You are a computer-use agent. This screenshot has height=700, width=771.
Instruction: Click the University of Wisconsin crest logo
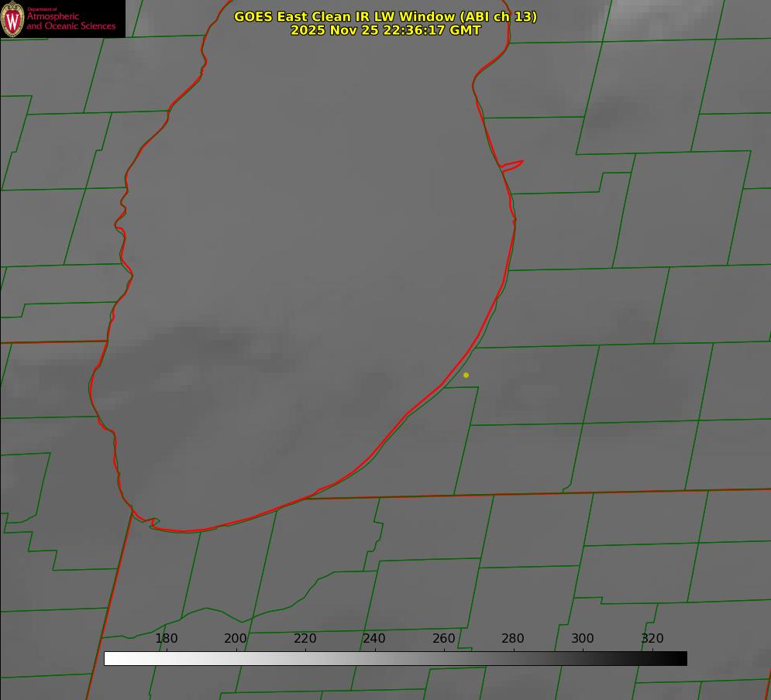coord(12,19)
